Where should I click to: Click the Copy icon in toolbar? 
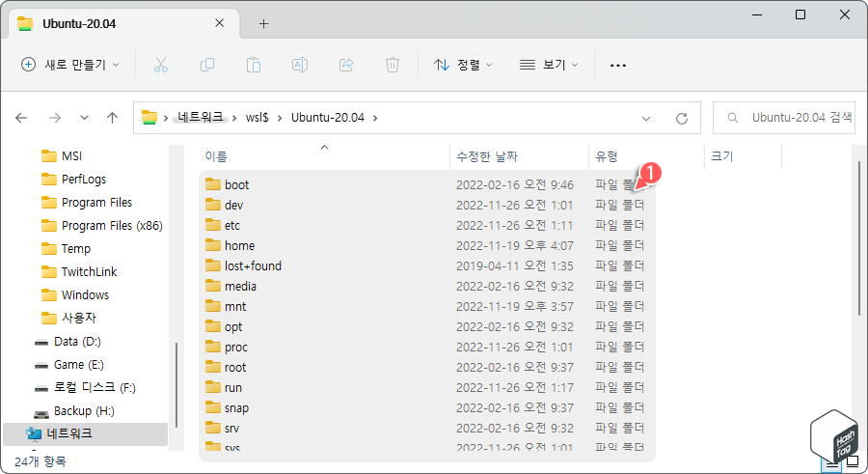(207, 65)
